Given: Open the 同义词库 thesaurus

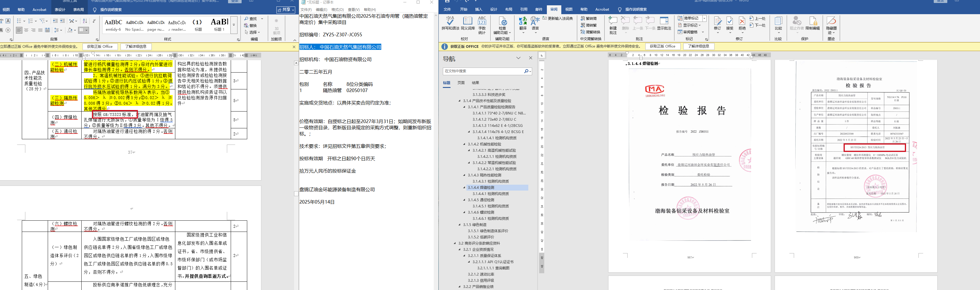Looking at the screenshot, I should pos(468,23).
